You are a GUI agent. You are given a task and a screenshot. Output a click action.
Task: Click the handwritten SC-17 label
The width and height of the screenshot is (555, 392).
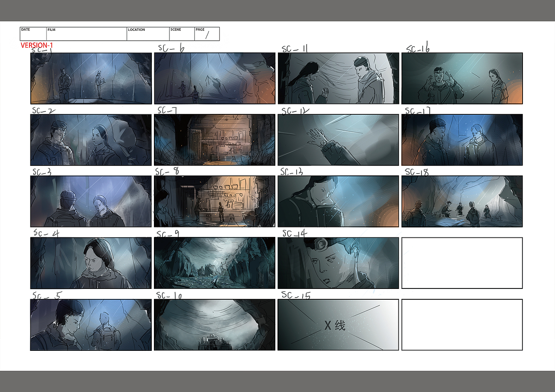pos(418,111)
